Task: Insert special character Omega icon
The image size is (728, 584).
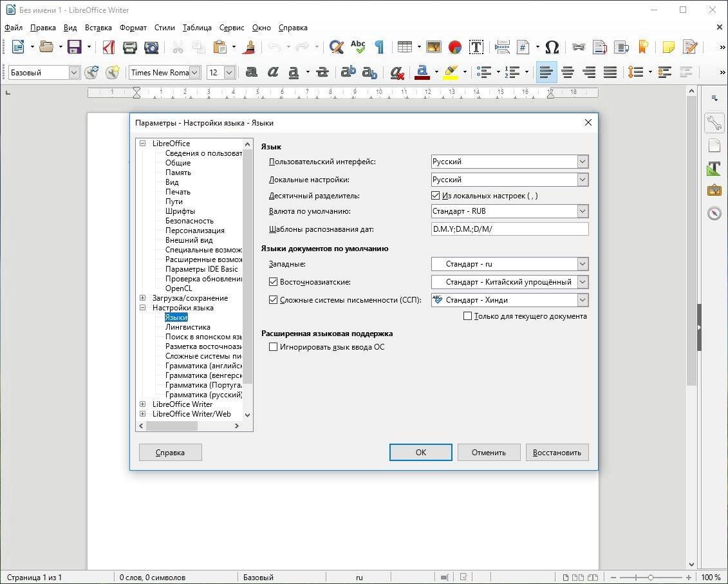Action: (x=552, y=47)
